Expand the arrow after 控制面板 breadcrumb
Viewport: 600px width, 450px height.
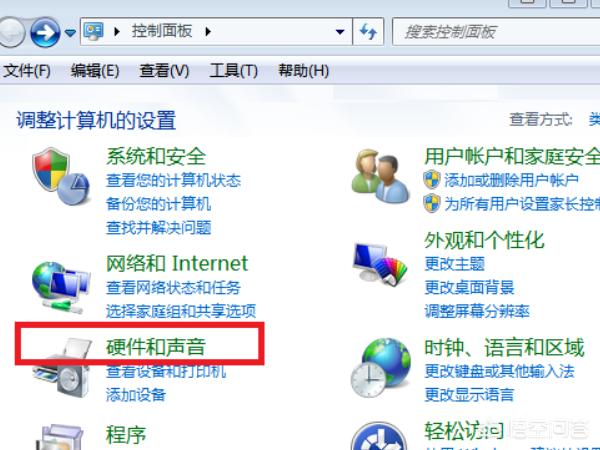click(x=208, y=32)
